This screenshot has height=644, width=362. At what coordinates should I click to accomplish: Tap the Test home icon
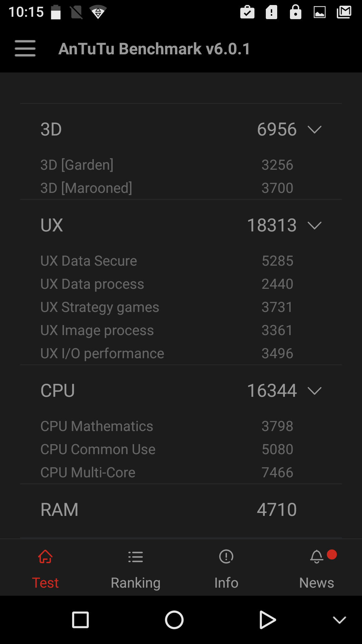[x=45, y=557]
